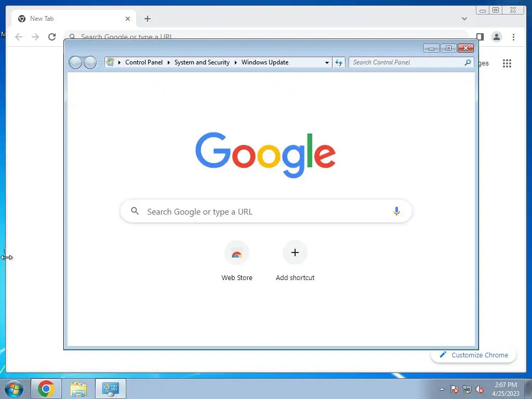The width and height of the screenshot is (532, 399).
Task: Click the muted volume tray icon
Action: pos(480,389)
